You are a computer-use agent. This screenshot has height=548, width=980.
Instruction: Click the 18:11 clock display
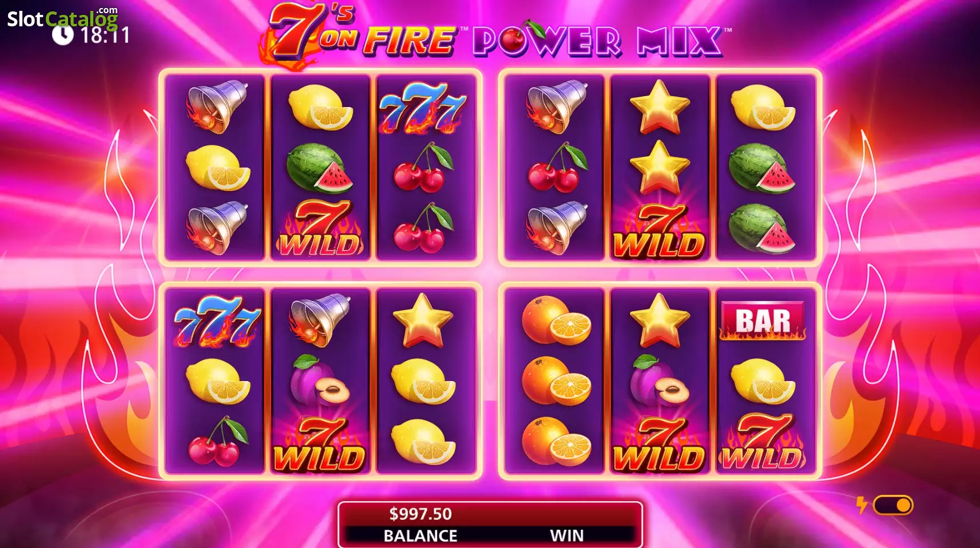click(x=92, y=35)
